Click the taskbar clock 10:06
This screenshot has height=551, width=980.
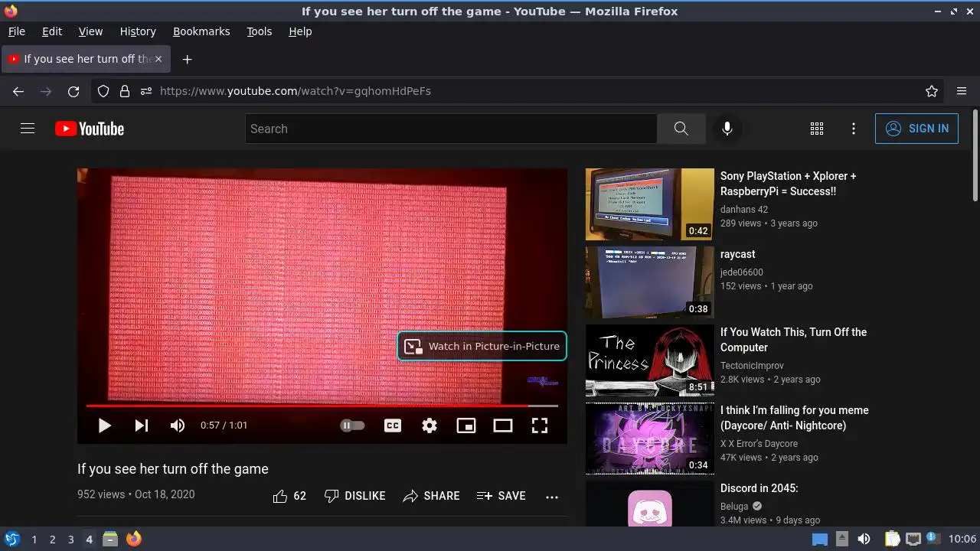962,539
